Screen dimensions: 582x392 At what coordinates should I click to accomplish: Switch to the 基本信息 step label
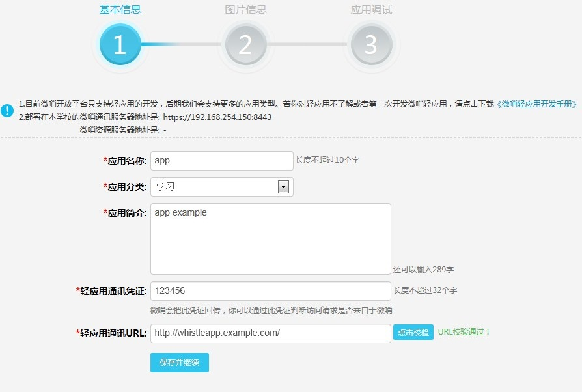pos(120,10)
